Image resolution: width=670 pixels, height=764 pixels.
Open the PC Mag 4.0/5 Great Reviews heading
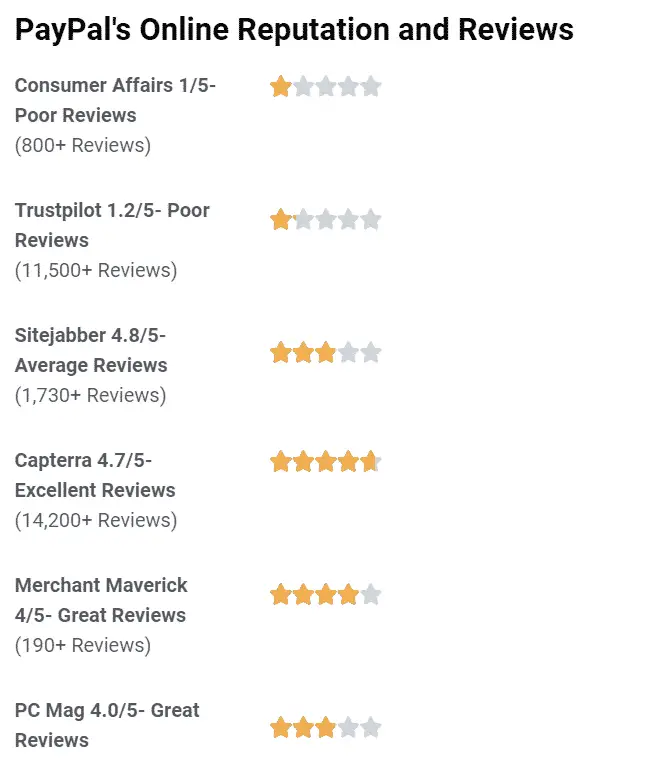point(107,725)
